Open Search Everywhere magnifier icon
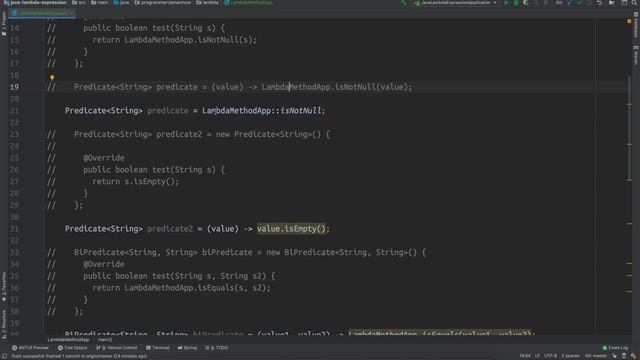 [634, 3]
